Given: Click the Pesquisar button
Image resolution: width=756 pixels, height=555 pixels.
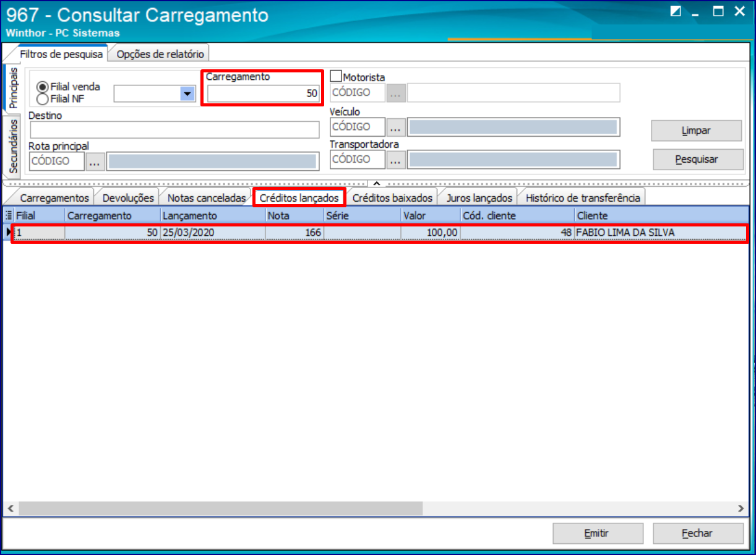Looking at the screenshot, I should [x=698, y=159].
